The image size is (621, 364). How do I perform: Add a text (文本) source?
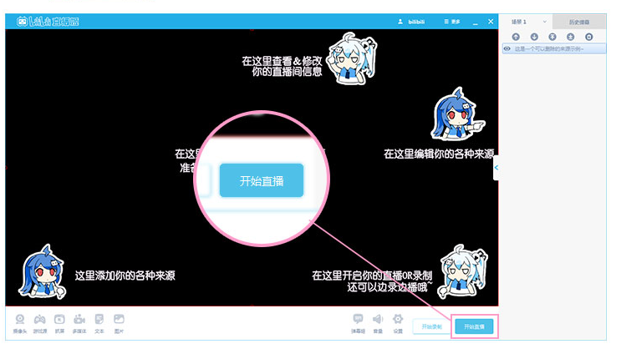pos(99,321)
